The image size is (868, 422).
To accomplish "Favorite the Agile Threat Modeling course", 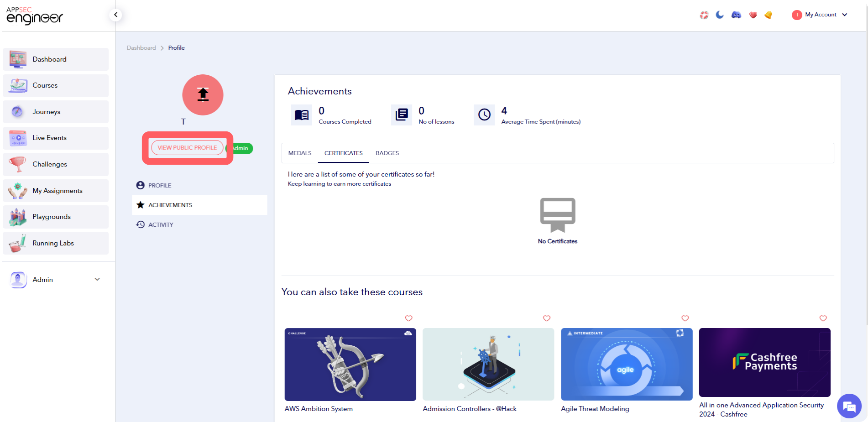I will [x=685, y=318].
